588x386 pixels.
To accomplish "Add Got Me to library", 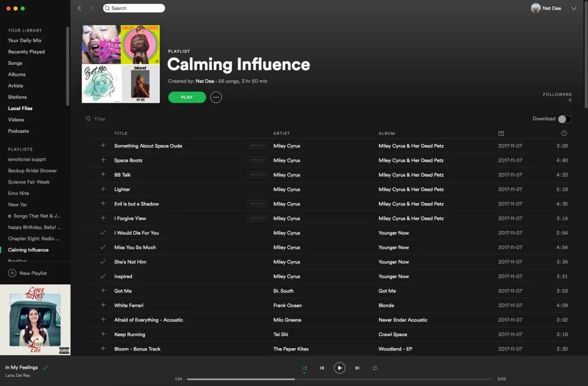I will click(x=103, y=291).
